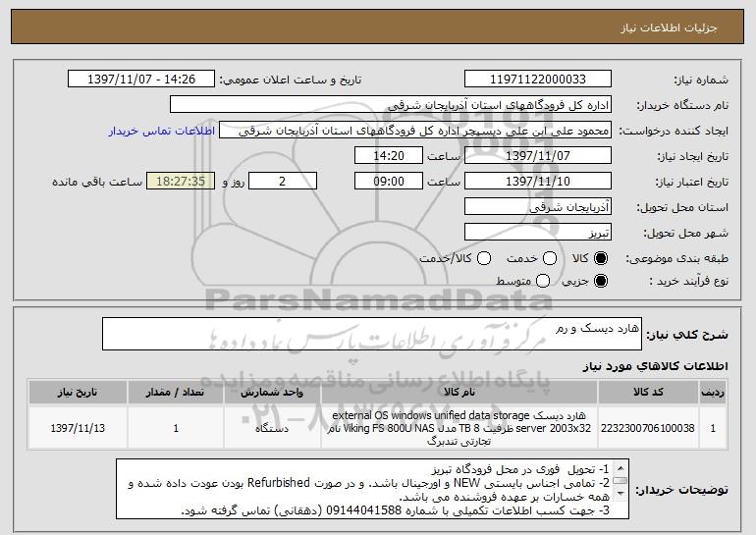Click the validity time field 09:00
The image size is (756, 535).
coord(389,182)
